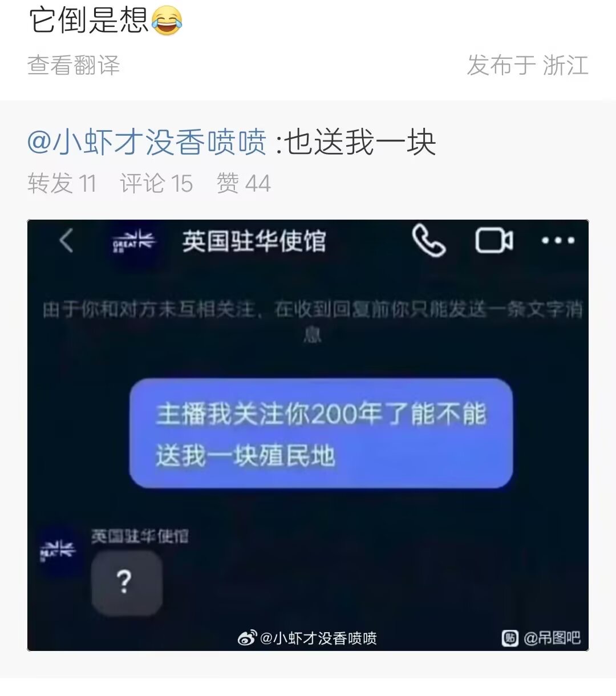Tap the 发布于 浙江 location label
Viewport: 616px width, 696px height.
click(528, 65)
